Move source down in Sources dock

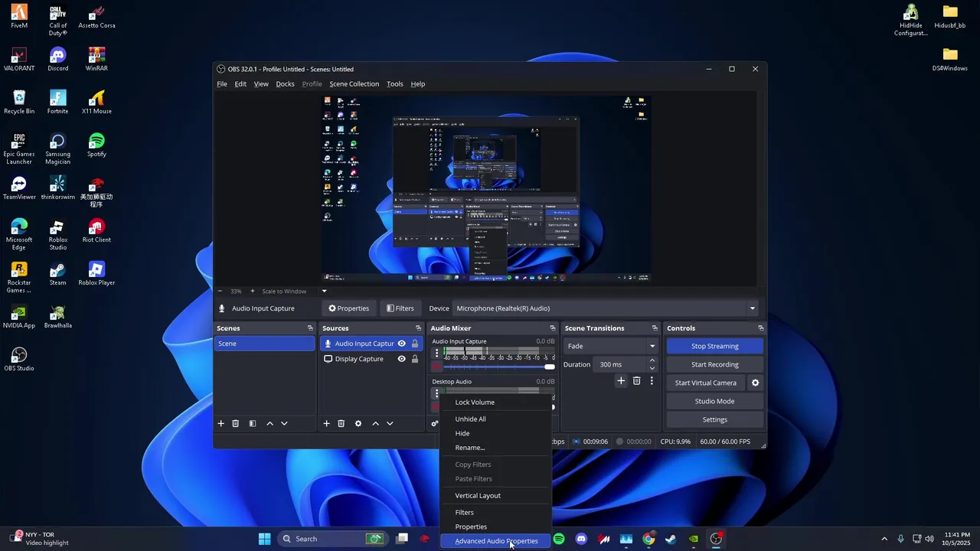[x=390, y=423]
